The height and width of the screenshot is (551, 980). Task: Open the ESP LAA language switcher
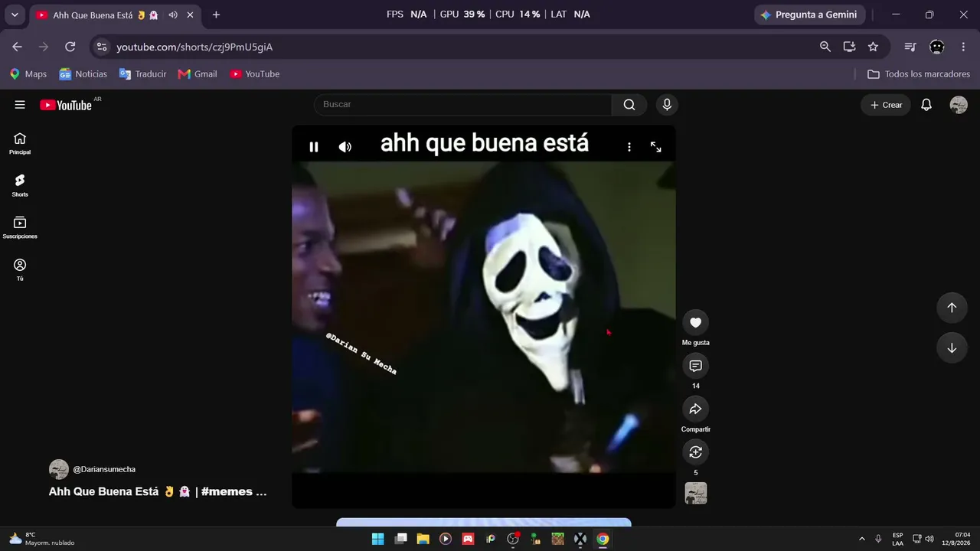pos(897,539)
